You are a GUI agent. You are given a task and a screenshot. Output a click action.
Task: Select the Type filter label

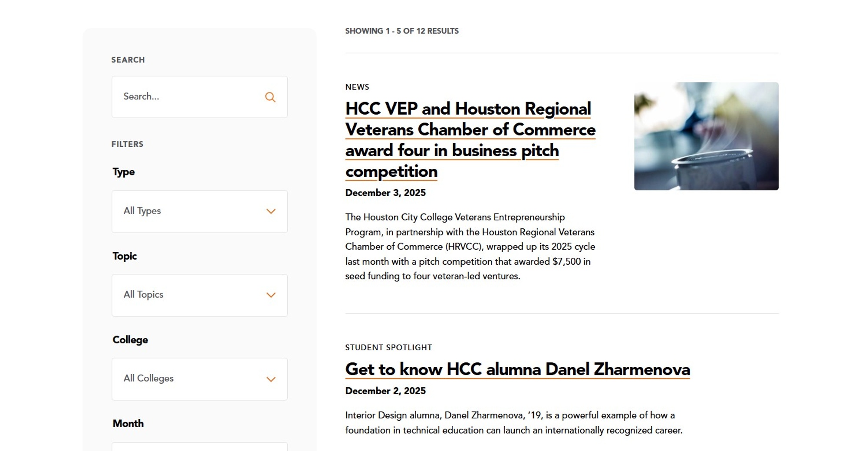point(123,172)
